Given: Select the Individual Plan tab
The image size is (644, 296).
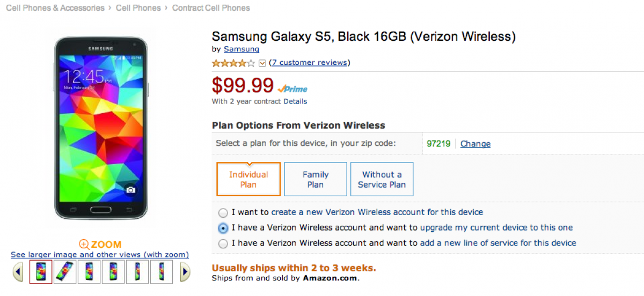Looking at the screenshot, I should (248, 179).
